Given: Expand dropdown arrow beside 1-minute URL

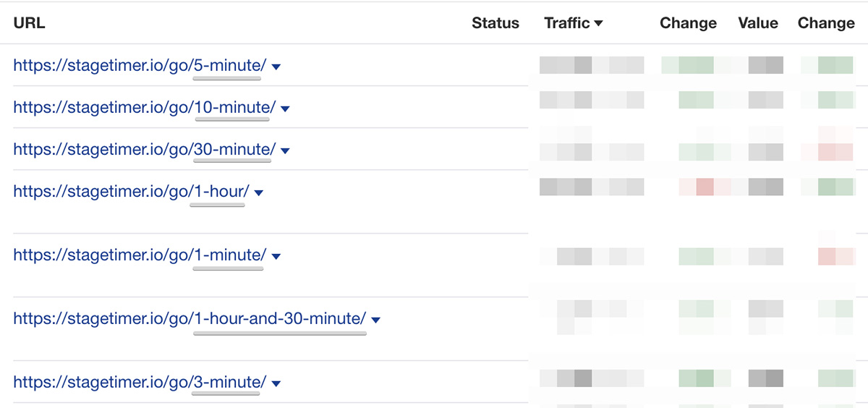Looking at the screenshot, I should pos(276,257).
